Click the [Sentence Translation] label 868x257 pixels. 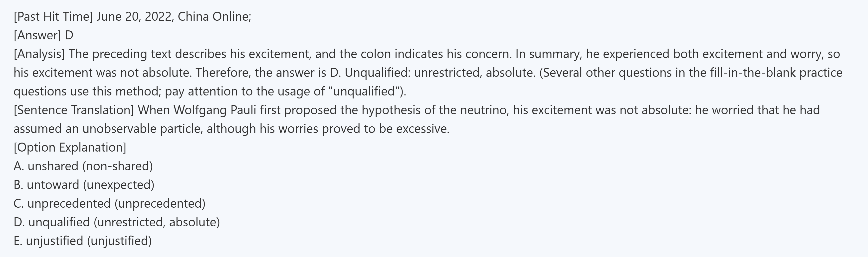tap(74, 110)
